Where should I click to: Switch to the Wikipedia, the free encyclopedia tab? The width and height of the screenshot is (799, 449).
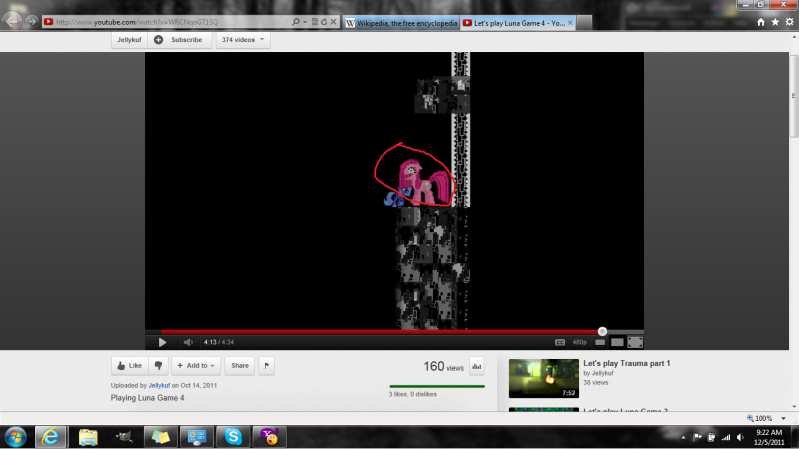pos(401,23)
